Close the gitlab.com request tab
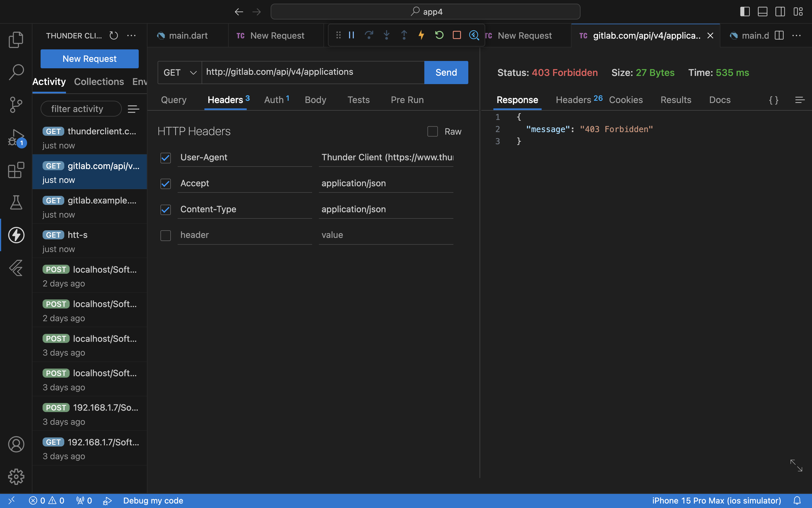This screenshot has width=812, height=508. point(710,36)
